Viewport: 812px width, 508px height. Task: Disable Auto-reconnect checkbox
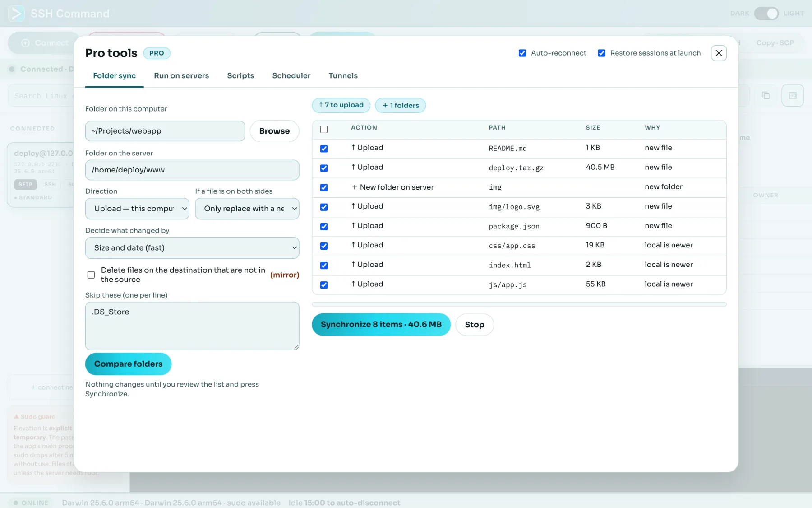point(522,53)
